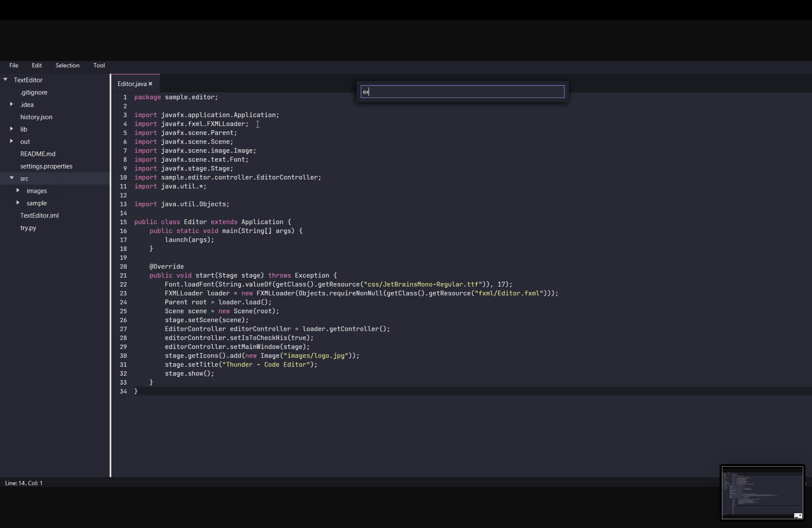812x528 pixels.
Task: Click the 'import java.util.Objects;' line
Action: tap(182, 204)
